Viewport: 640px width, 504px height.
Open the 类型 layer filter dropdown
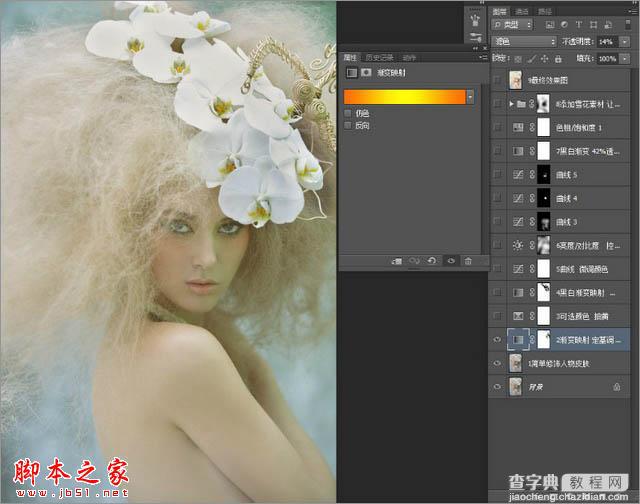click(x=512, y=25)
